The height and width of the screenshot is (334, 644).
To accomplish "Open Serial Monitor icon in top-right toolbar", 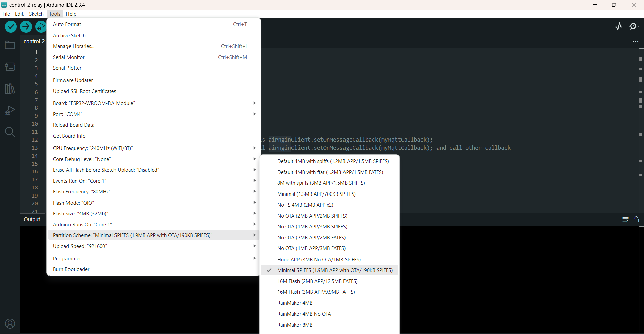I will coord(634,26).
